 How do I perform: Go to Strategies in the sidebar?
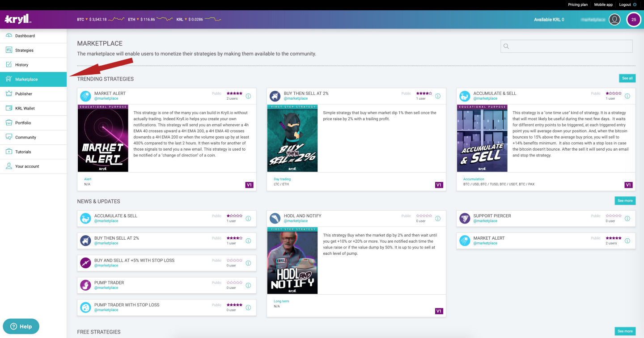(34, 50)
